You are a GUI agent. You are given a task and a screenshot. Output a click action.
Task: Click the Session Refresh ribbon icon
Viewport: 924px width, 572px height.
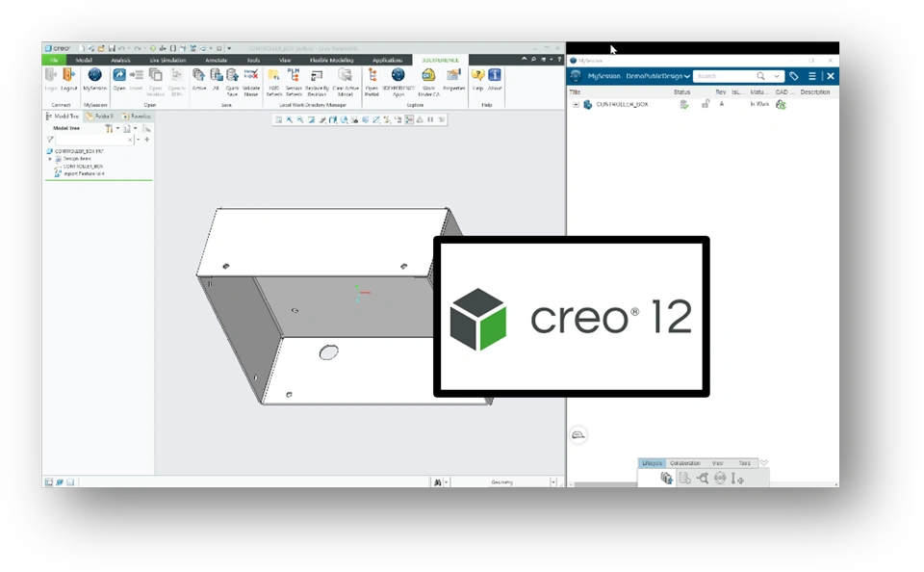294,75
